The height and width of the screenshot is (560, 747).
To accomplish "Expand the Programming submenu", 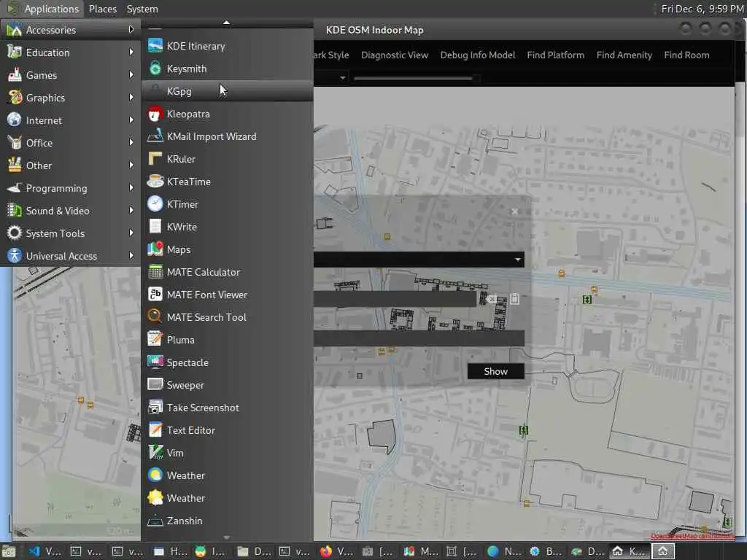I will coord(71,188).
